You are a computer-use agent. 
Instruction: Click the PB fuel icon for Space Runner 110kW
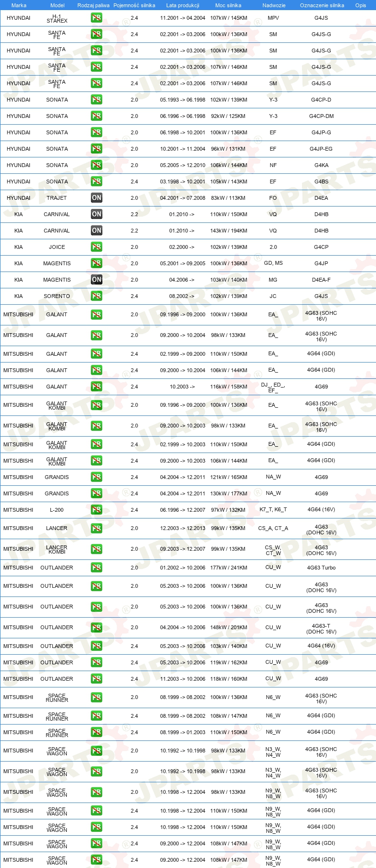click(x=96, y=732)
